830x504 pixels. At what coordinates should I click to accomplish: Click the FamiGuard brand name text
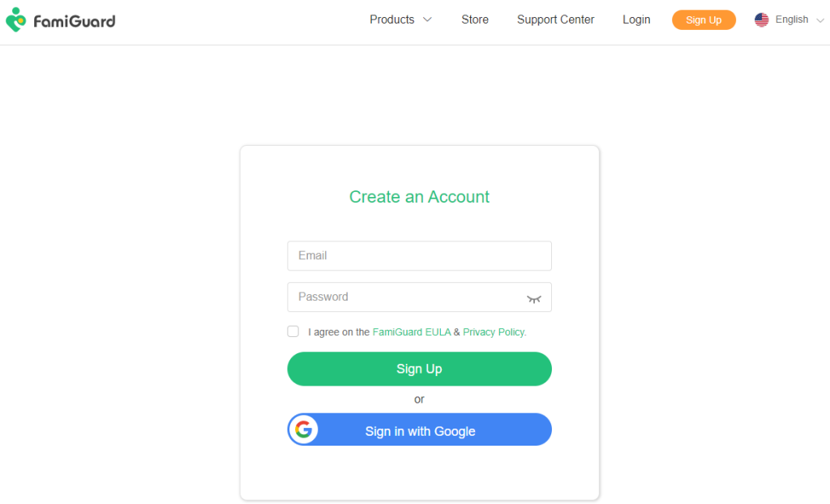click(x=74, y=20)
